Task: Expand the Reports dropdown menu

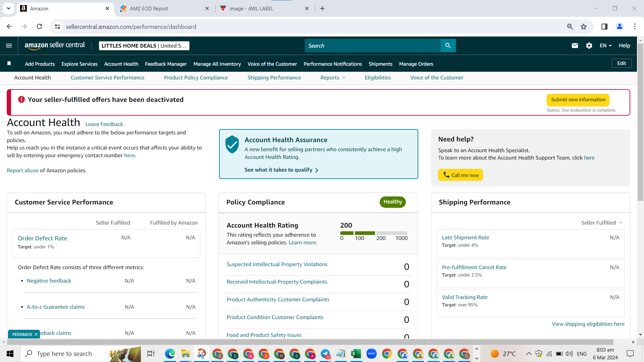Action: pyautogui.click(x=333, y=78)
